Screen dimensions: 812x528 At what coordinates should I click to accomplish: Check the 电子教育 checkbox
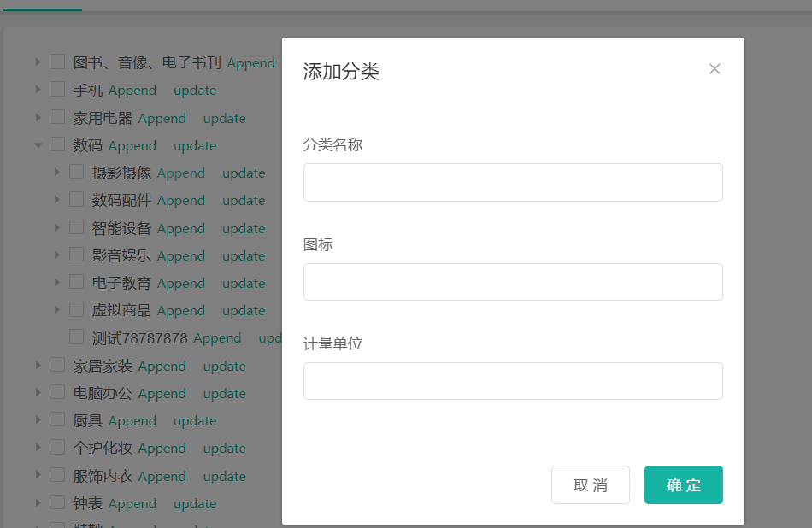click(77, 282)
